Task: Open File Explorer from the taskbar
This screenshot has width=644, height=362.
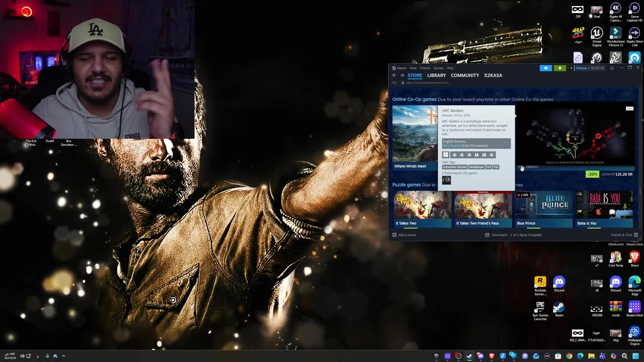Action: pyautogui.click(x=591, y=356)
